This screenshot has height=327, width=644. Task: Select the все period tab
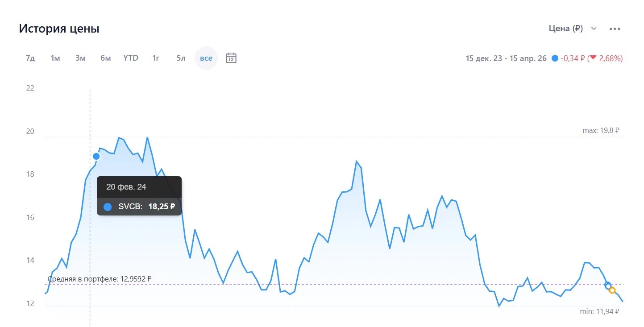206,58
